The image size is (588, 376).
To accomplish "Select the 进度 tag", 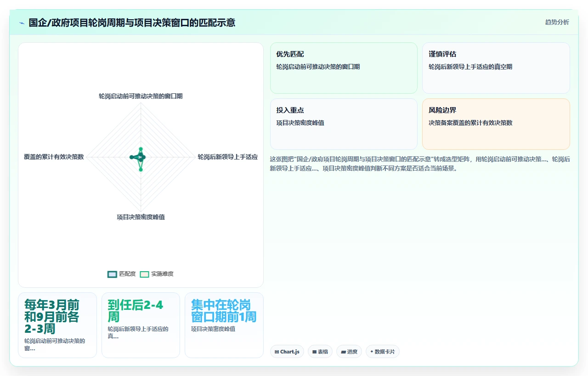I will [349, 352].
